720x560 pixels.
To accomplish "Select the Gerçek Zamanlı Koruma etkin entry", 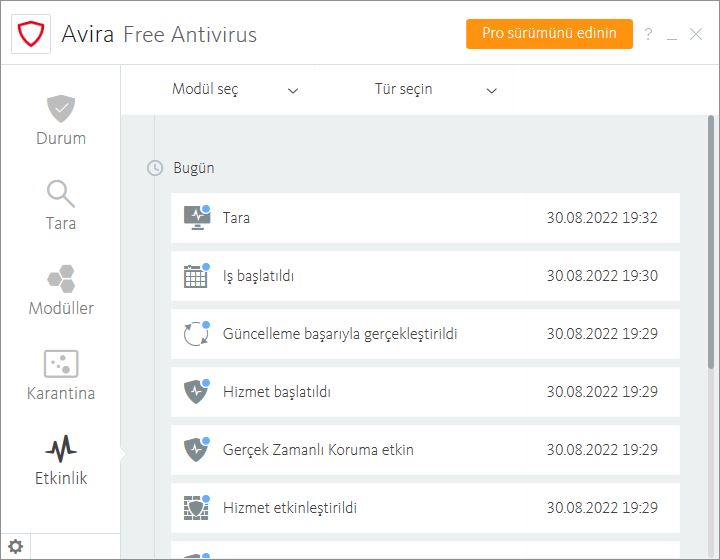I will [x=425, y=450].
